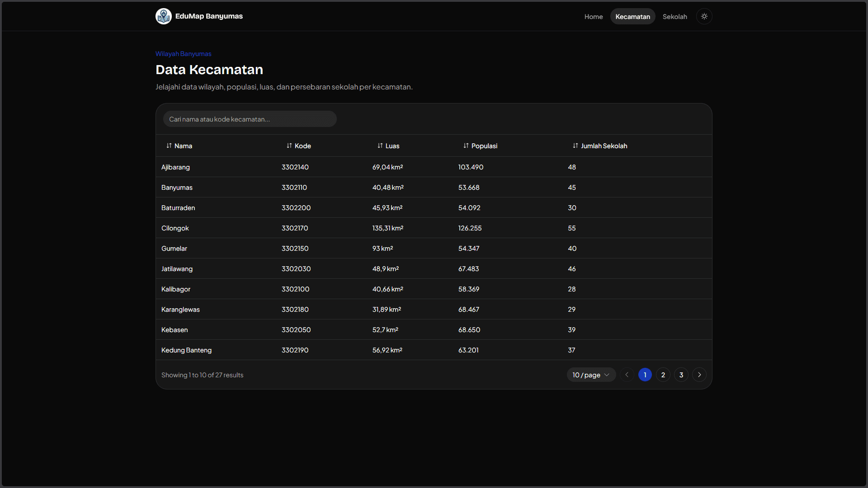Sort by Nama column arrows icon

tap(169, 145)
